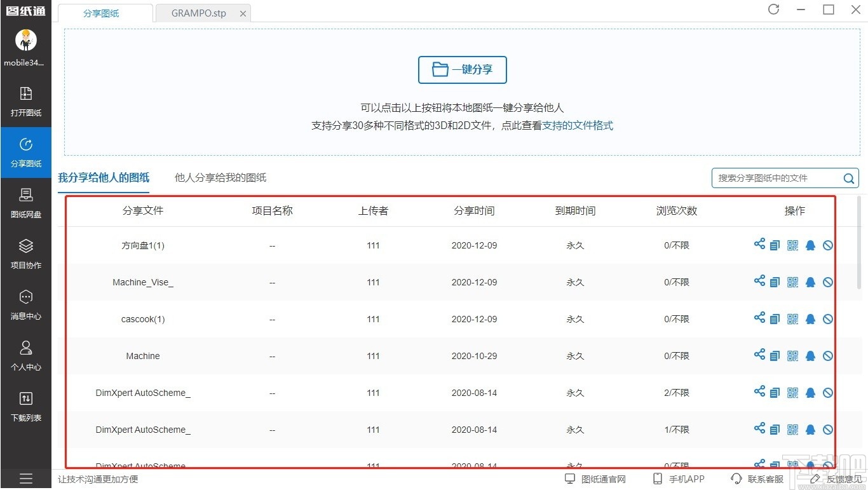Click the 一键分享 share button
868x490 pixels.
click(462, 70)
